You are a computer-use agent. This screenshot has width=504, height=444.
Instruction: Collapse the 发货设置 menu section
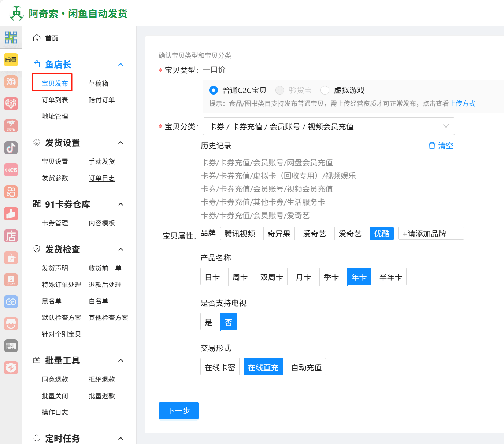(121, 142)
